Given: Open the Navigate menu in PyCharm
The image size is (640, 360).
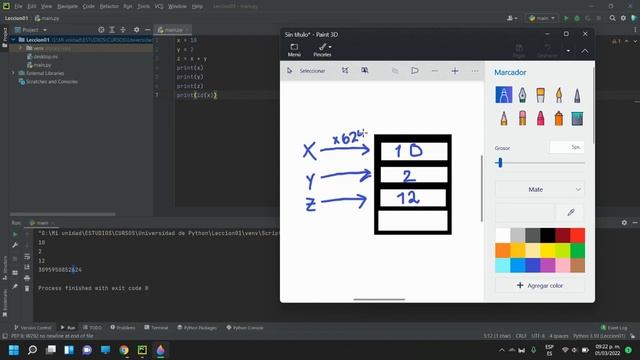Looking at the screenshot, I should 67,7.
